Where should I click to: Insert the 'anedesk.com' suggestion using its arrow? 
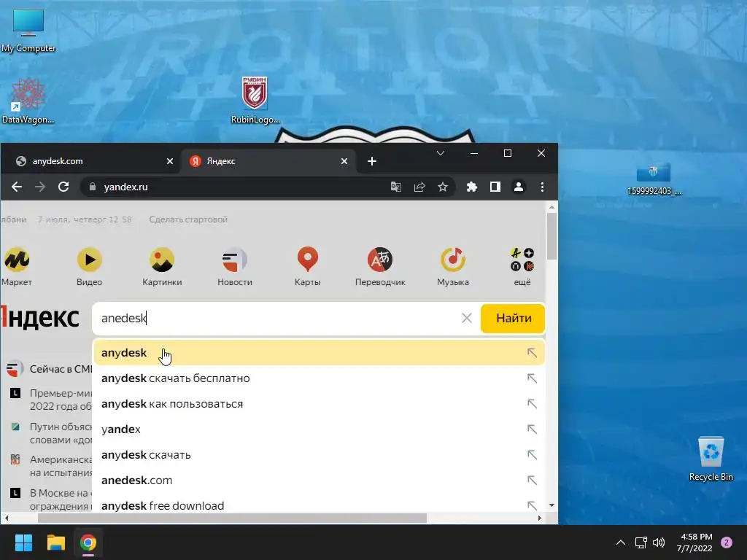point(532,481)
